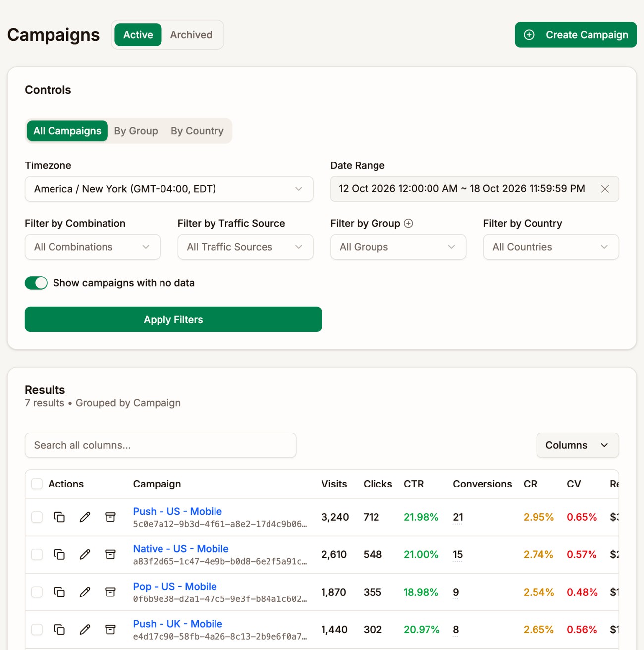Viewport: 644px width, 650px height.
Task: Open the All Traffic Sources dropdown
Action: (245, 247)
